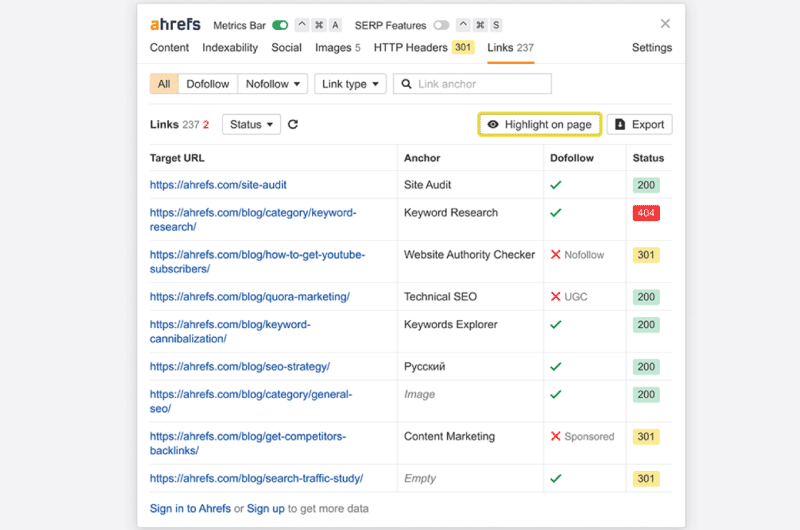800x530 pixels.
Task: Toggle the Metrics Bar switch off
Action: click(280, 25)
